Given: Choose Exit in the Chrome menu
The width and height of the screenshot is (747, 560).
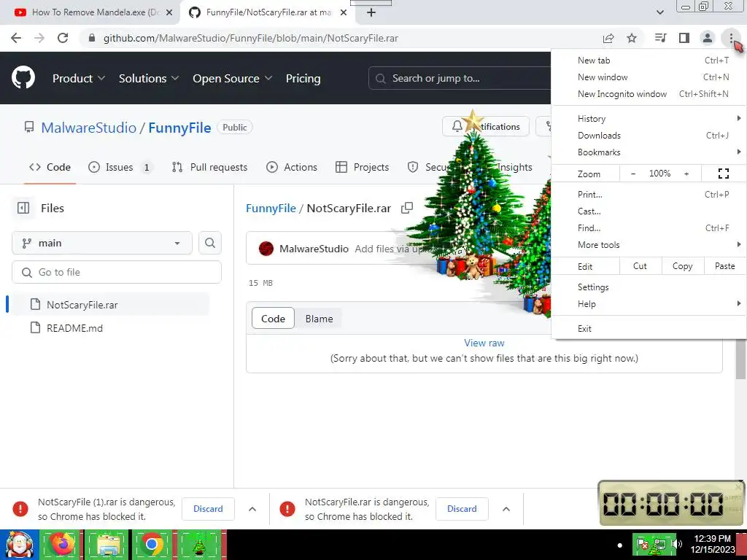Looking at the screenshot, I should (x=649, y=329).
